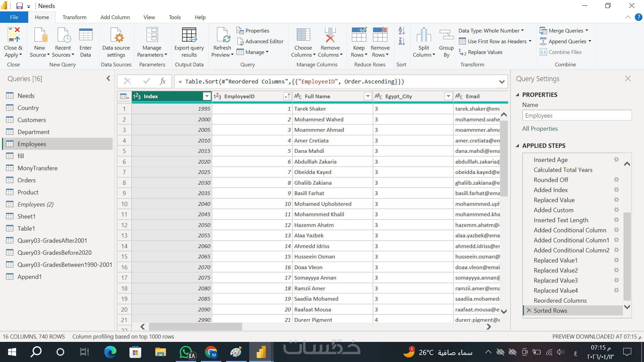Image resolution: width=644 pixels, height=362 pixels.
Task: Click the Choose Columns icon
Action: 303,35
